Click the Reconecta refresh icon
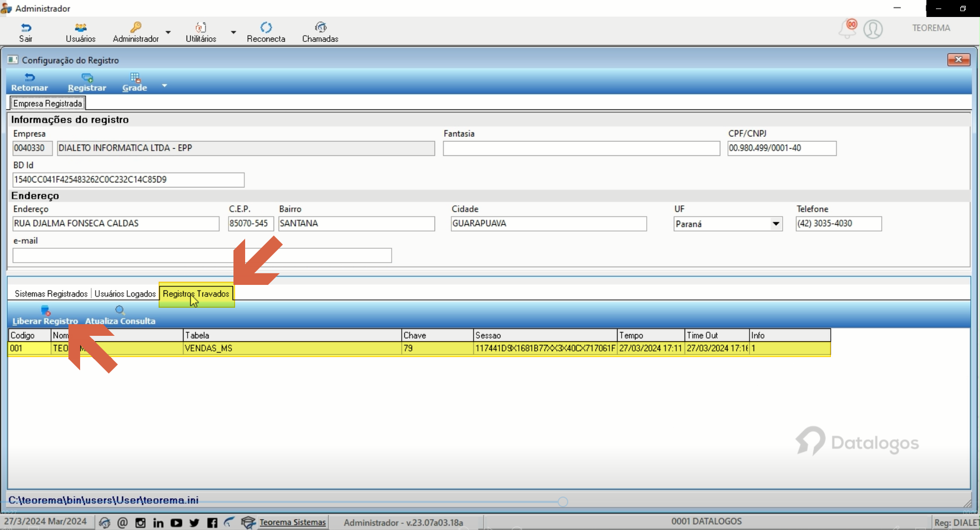Viewport: 980px width, 530px height. (266, 27)
